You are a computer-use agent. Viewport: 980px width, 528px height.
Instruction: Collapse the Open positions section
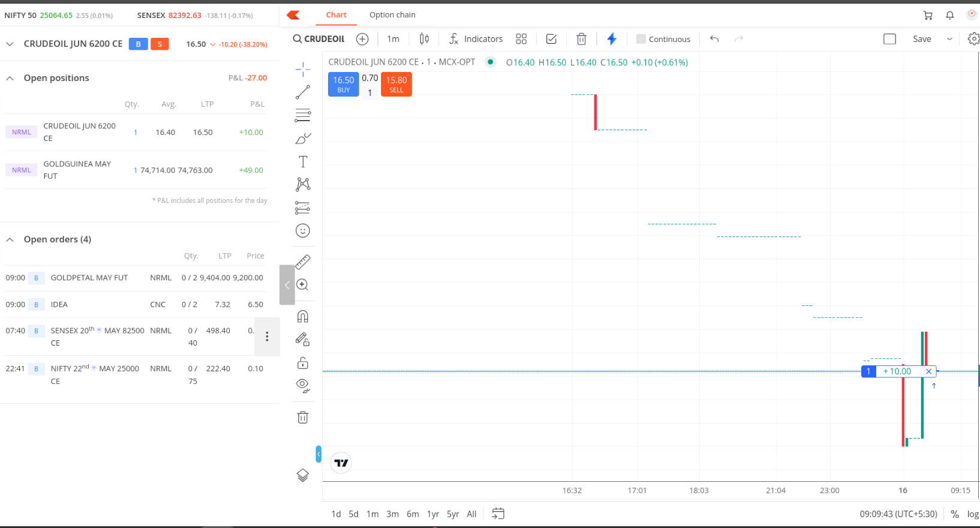pyautogui.click(x=10, y=78)
